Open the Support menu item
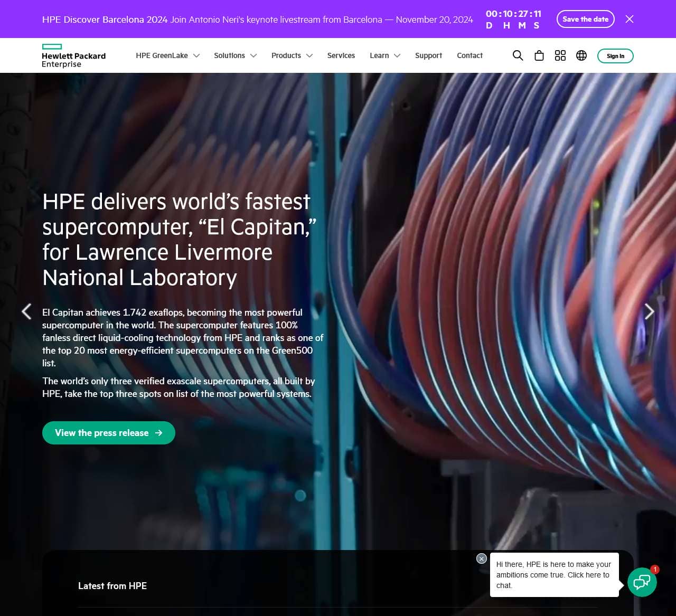 [x=428, y=55]
